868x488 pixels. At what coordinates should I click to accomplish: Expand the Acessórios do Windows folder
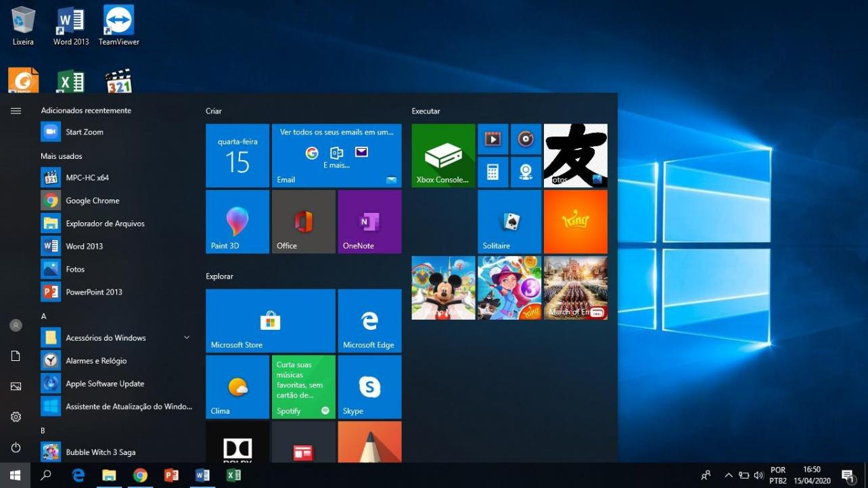[x=116, y=338]
